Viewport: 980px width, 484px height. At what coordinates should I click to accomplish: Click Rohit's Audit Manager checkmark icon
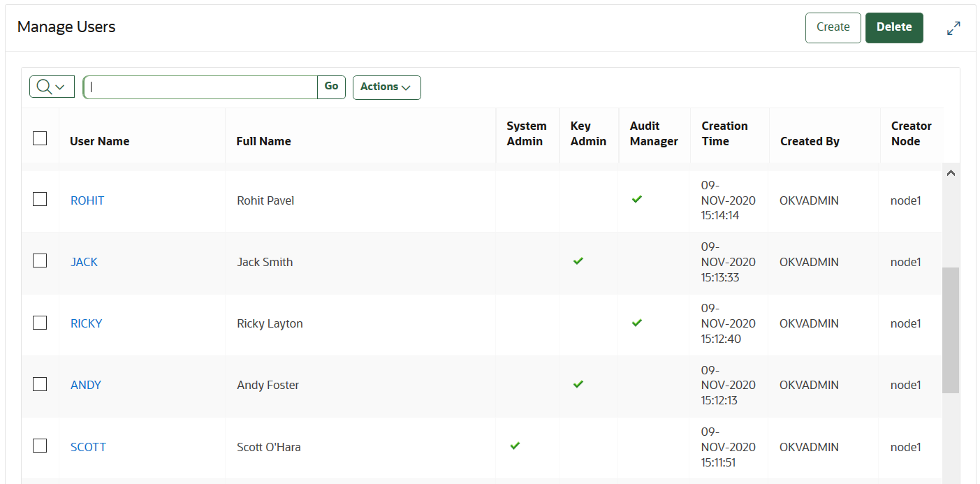tap(636, 199)
